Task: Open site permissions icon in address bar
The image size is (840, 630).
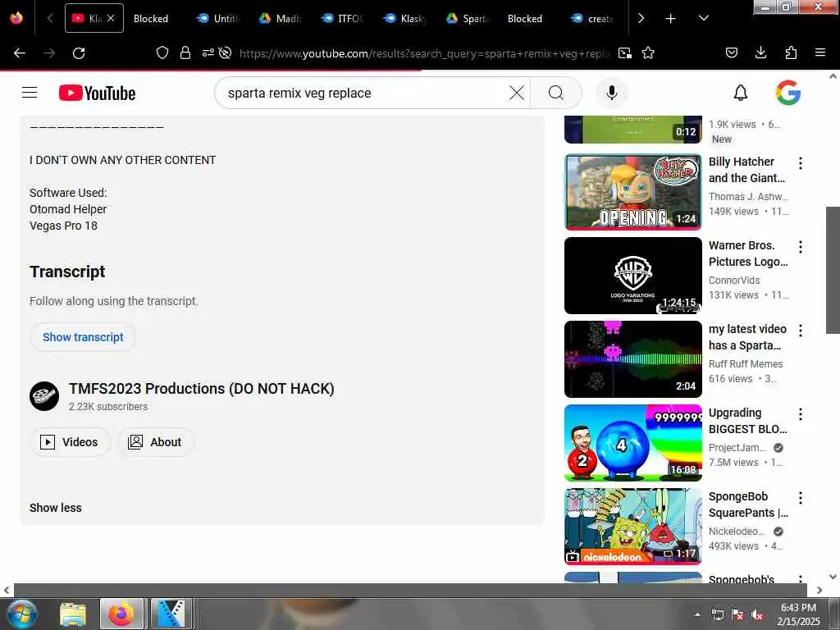Action: click(208, 53)
